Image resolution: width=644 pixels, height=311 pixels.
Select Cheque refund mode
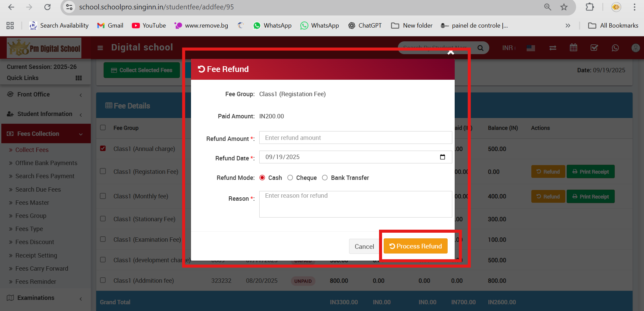290,178
